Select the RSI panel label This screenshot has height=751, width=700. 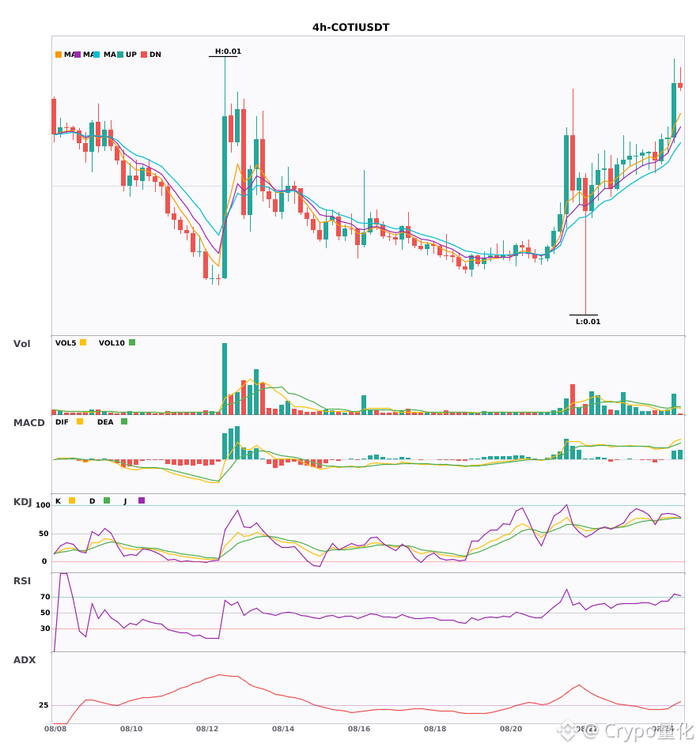[x=22, y=581]
